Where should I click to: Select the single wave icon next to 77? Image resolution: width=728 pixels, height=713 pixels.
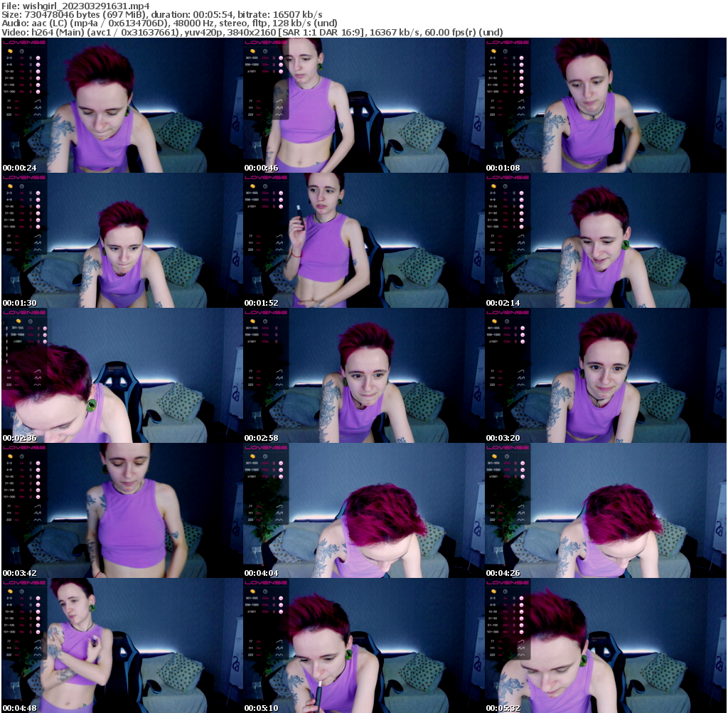(x=38, y=102)
